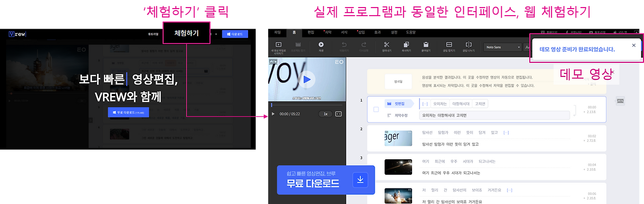Open the 설정 tab
Viewport: 644px width, 204px height.
click(394, 32)
